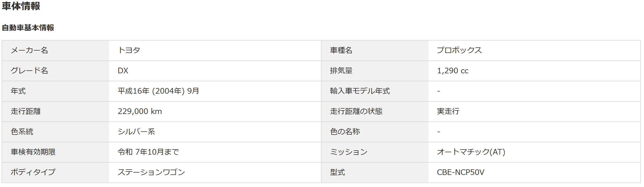Click the 車検有効期限 label cell
Viewport: 644px width, 187px height.
tap(55, 152)
